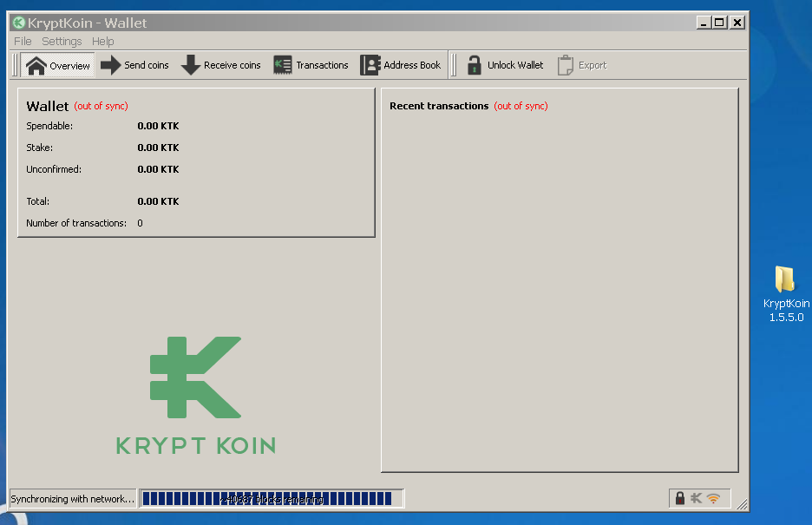The image size is (812, 525).
Task: Open the Address Book
Action: click(x=400, y=65)
